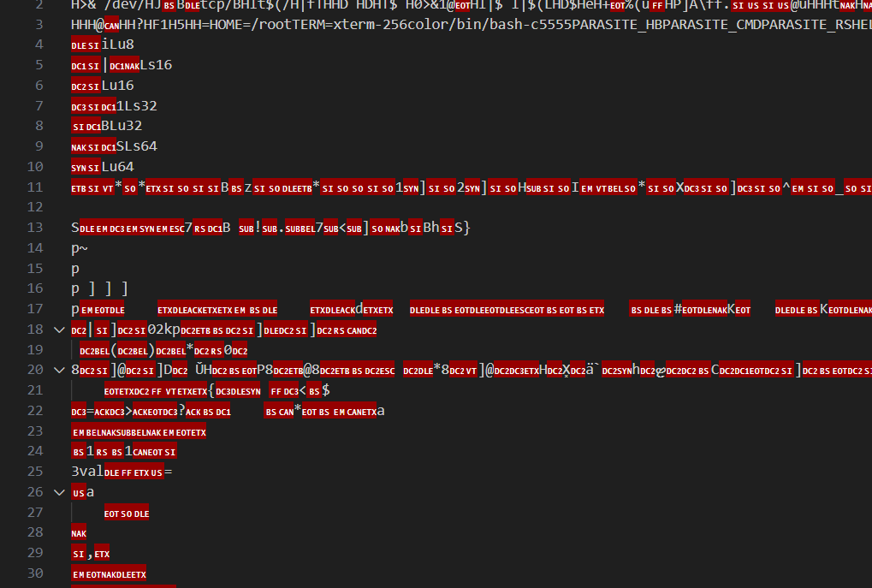Collapse the fold chevron at line 18
This screenshot has height=588, width=872.
click(x=58, y=330)
